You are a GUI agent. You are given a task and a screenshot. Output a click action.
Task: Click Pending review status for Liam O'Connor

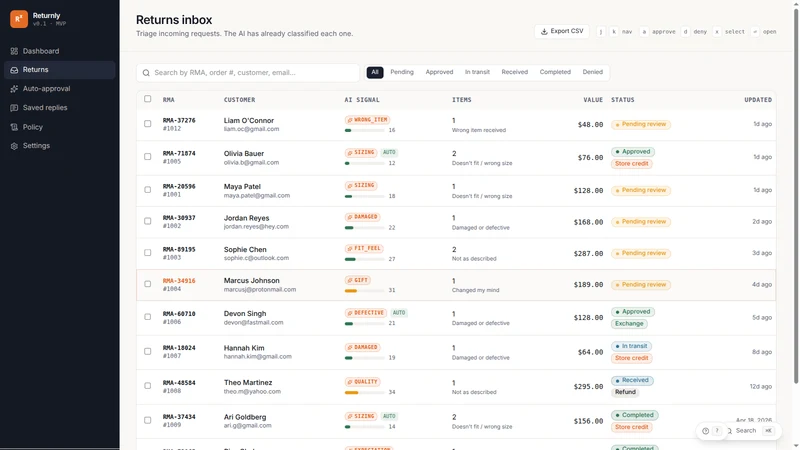click(x=641, y=124)
